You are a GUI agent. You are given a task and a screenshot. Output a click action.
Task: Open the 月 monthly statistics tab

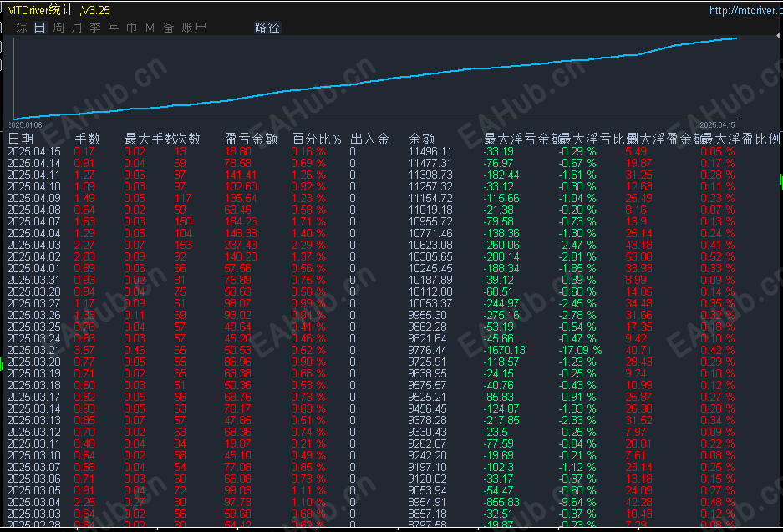pyautogui.click(x=77, y=28)
